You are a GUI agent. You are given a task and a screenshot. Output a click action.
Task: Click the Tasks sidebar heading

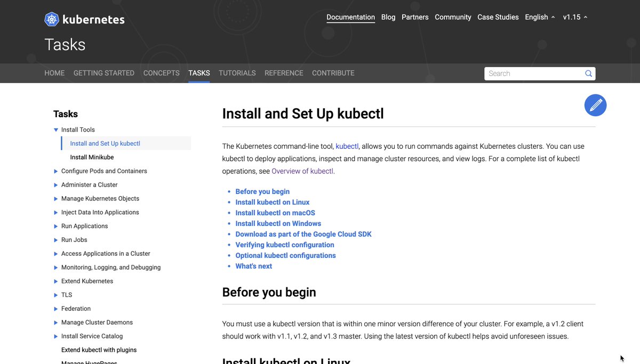point(66,114)
